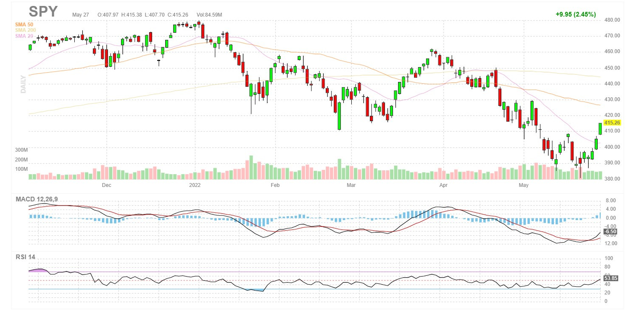
Task: Click the 300M volume axis label
Action: pos(22,150)
